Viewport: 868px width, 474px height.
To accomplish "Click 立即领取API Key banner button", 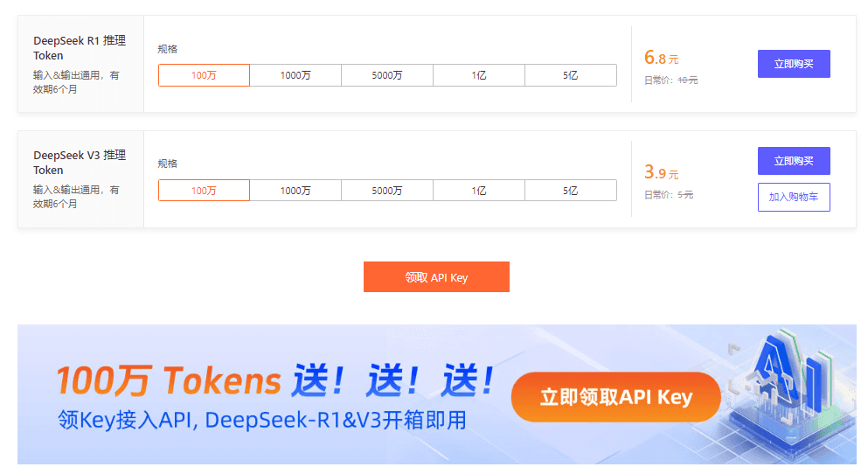I will coord(616,397).
